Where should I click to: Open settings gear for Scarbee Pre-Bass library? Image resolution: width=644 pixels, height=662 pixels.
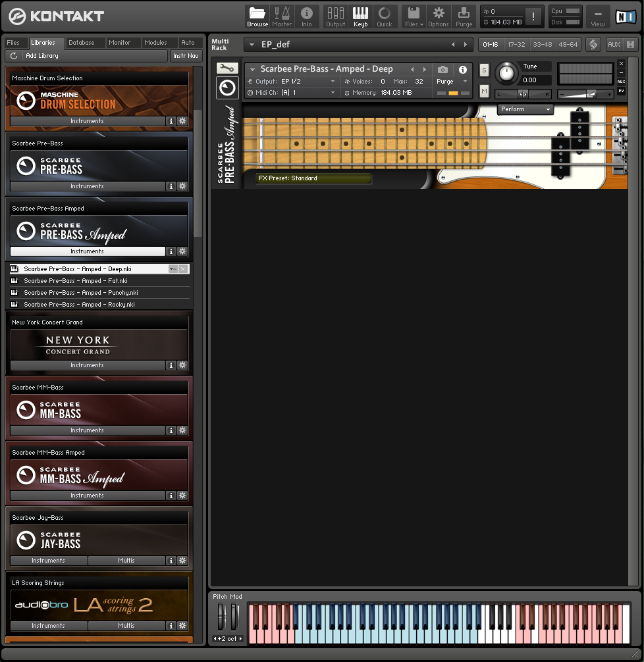click(x=182, y=186)
